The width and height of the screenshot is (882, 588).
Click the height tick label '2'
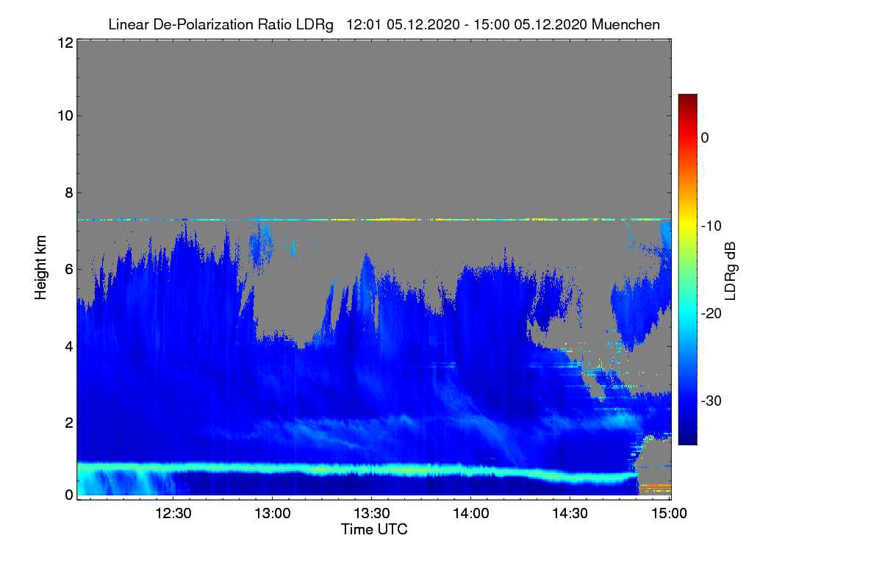(68, 422)
